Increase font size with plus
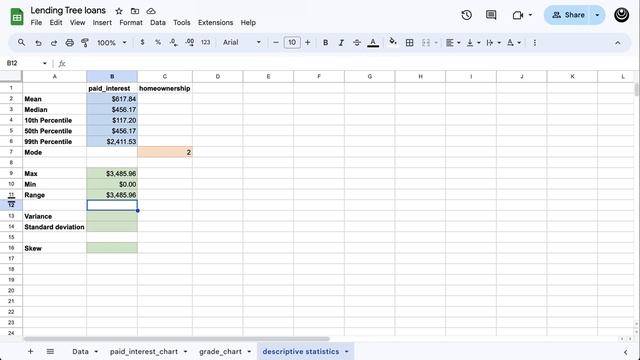Screen dimensions: 640x360 click(x=308, y=42)
